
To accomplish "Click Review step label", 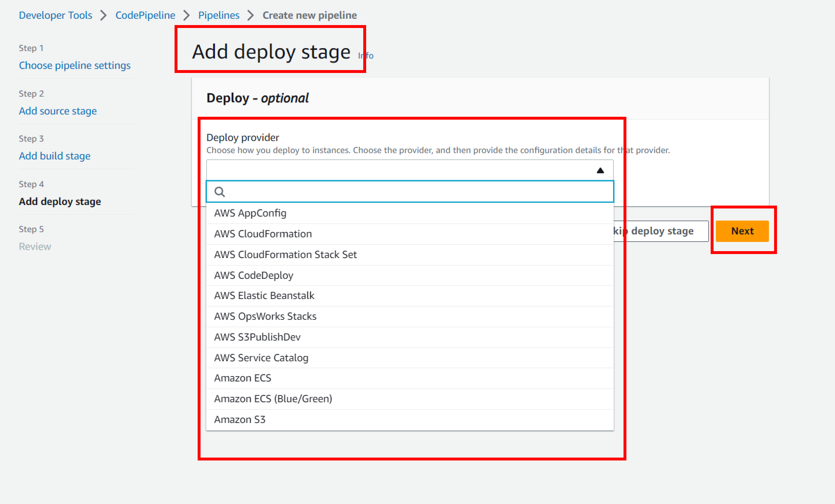I will (x=35, y=246).
